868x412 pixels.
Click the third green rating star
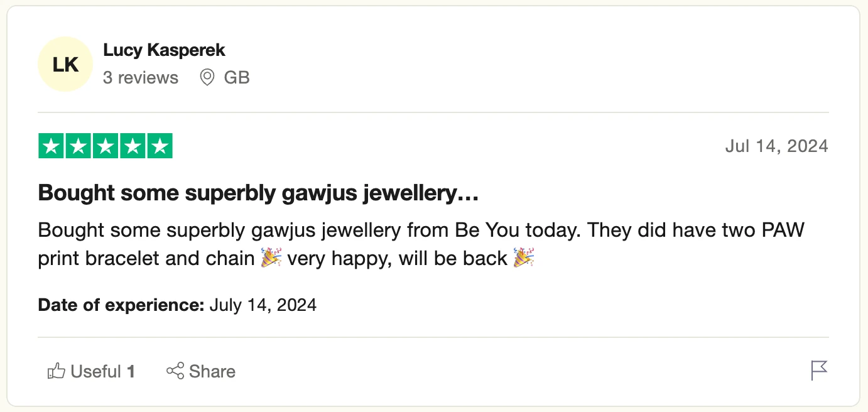pos(106,146)
